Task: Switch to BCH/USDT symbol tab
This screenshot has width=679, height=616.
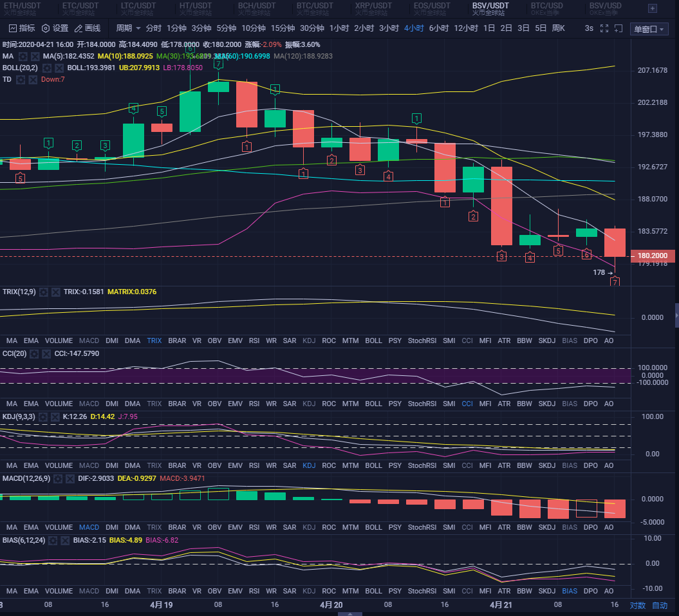Action: click(x=256, y=8)
